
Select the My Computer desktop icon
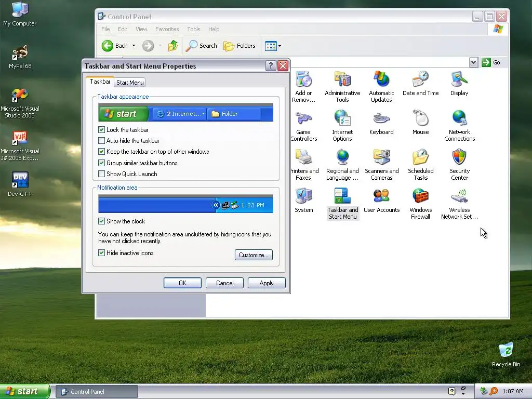click(20, 14)
